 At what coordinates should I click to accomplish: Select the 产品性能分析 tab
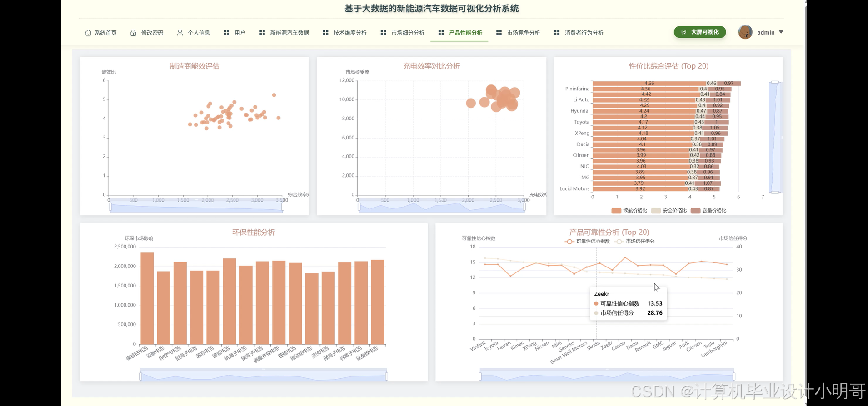click(460, 33)
